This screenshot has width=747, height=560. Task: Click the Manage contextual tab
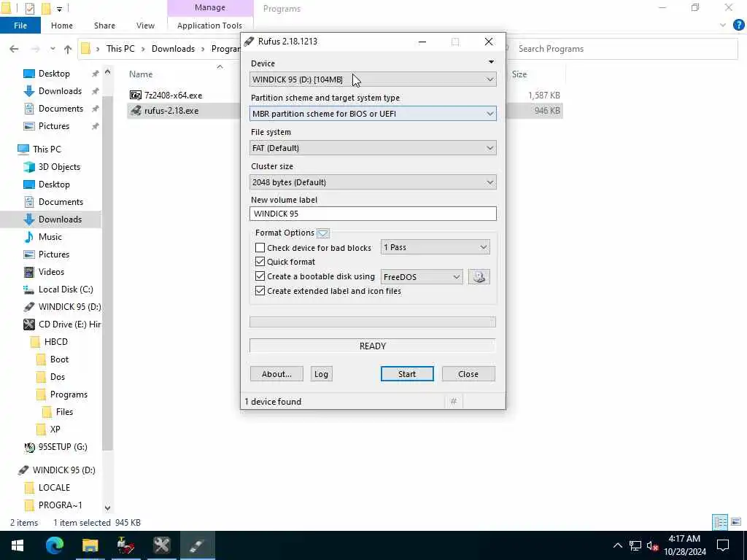pos(210,7)
